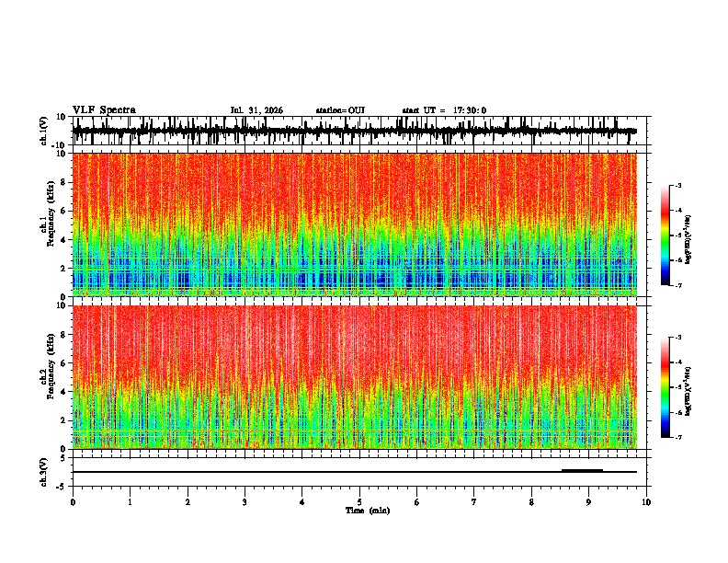Click the ch.2 color bar '-7' label
This screenshot has height=563, width=728.
[678, 437]
